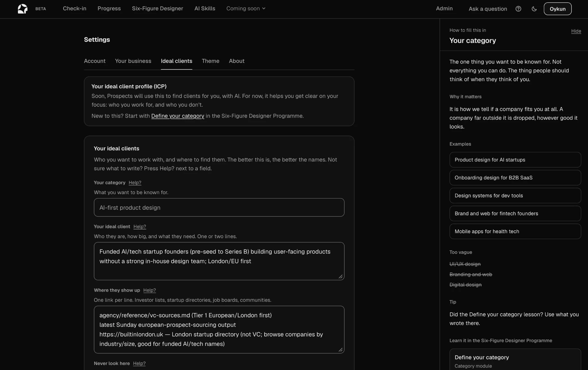The height and width of the screenshot is (370, 588).
Task: Switch to Your business tab
Action: click(133, 61)
